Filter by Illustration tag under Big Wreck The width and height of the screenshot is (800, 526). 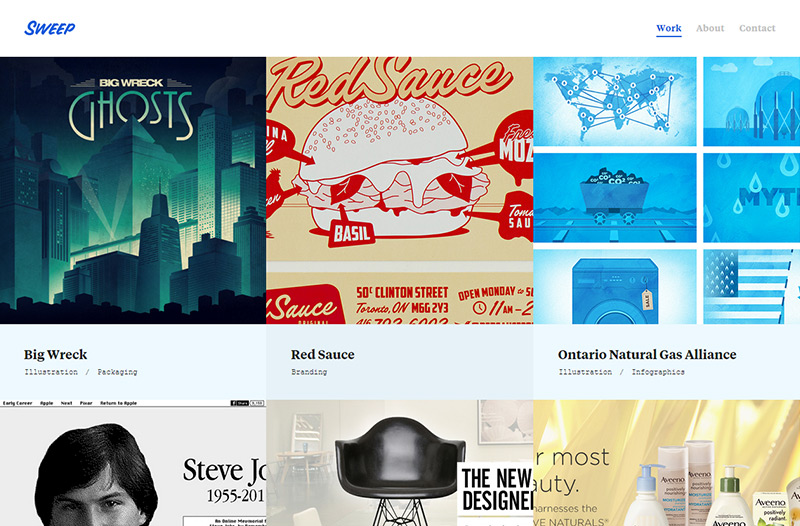(x=51, y=372)
